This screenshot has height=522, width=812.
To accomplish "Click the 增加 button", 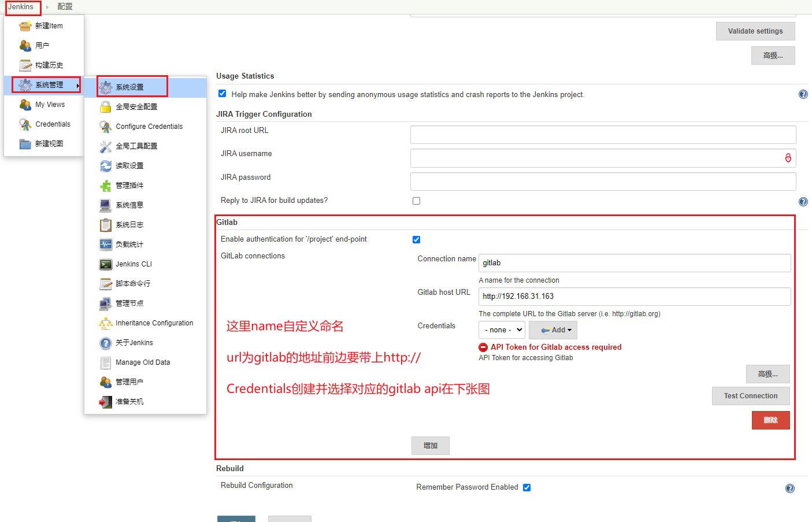I will tap(431, 446).
